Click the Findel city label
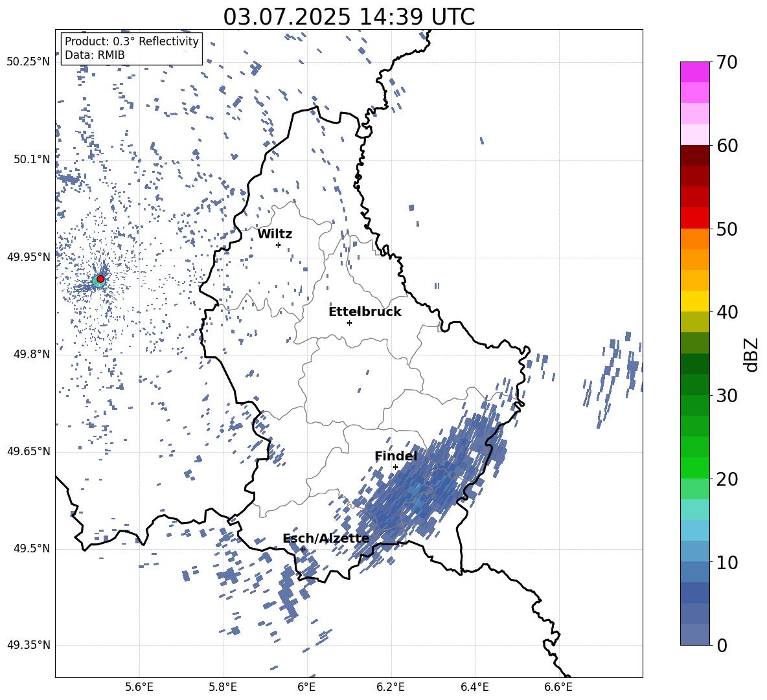Image resolution: width=767 pixels, height=700 pixels. point(396,456)
